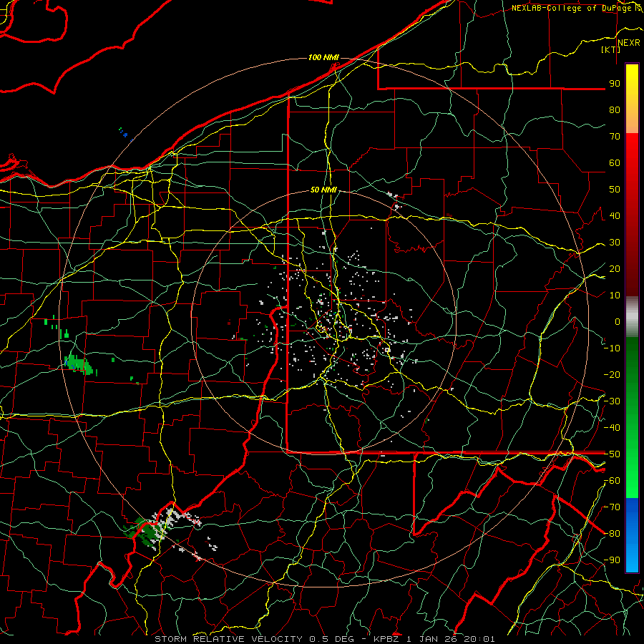Click the -60 value on the velocity scale
This screenshot has height=644, width=644.
tap(612, 481)
